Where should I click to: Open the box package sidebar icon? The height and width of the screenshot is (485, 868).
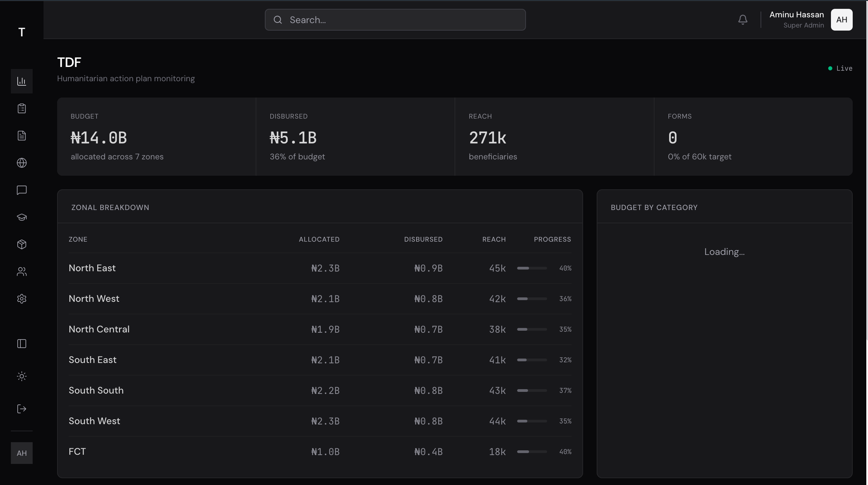pyautogui.click(x=22, y=244)
